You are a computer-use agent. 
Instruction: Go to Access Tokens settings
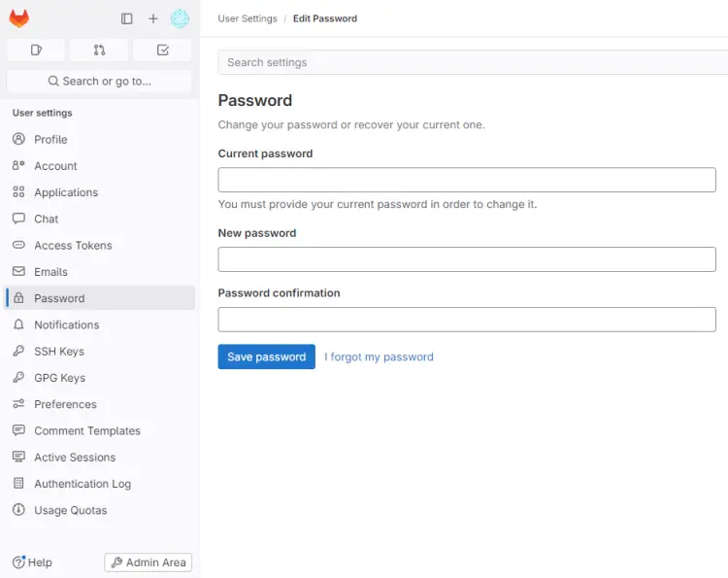point(73,245)
